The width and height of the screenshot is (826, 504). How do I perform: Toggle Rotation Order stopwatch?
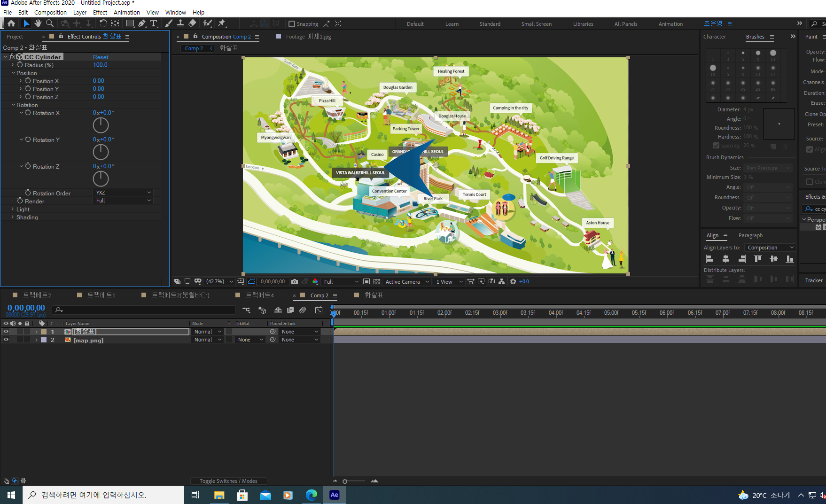[28, 193]
